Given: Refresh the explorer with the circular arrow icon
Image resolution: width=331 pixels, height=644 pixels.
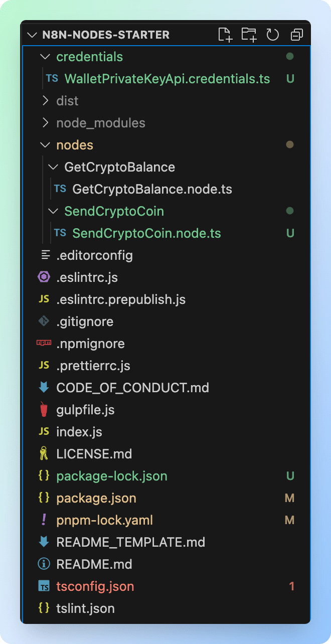Looking at the screenshot, I should click(x=272, y=35).
